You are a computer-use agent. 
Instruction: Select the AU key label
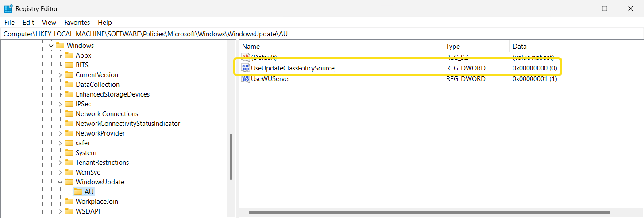pyautogui.click(x=89, y=192)
